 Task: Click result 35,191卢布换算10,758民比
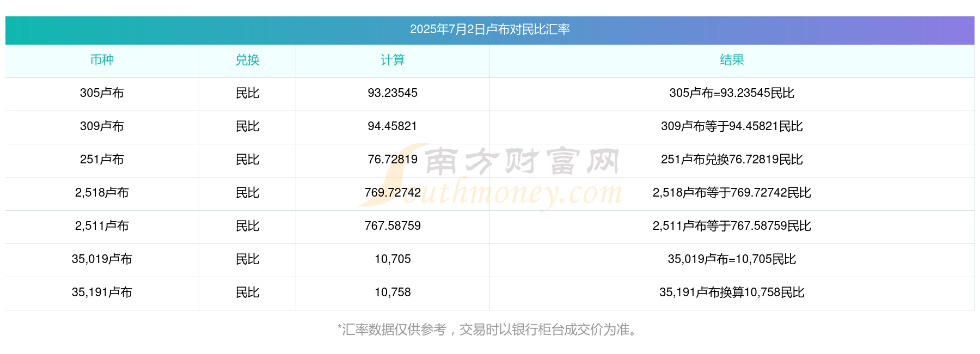pos(732,292)
